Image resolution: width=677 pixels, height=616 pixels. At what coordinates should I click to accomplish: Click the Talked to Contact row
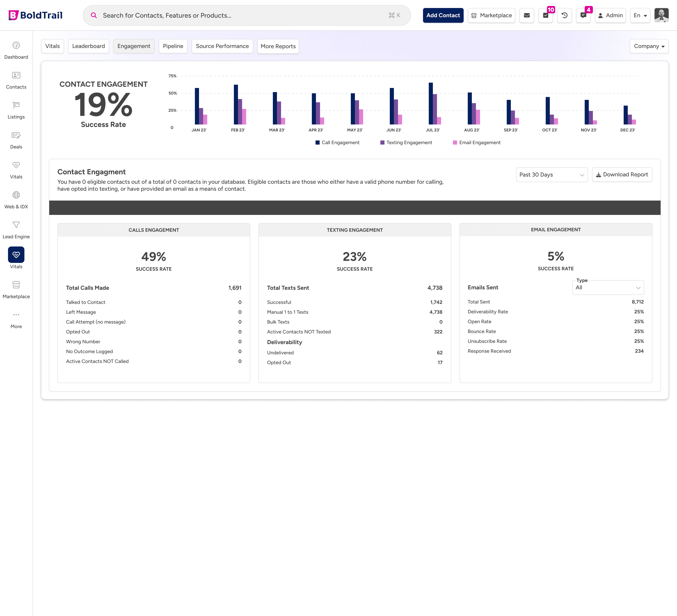pos(154,302)
